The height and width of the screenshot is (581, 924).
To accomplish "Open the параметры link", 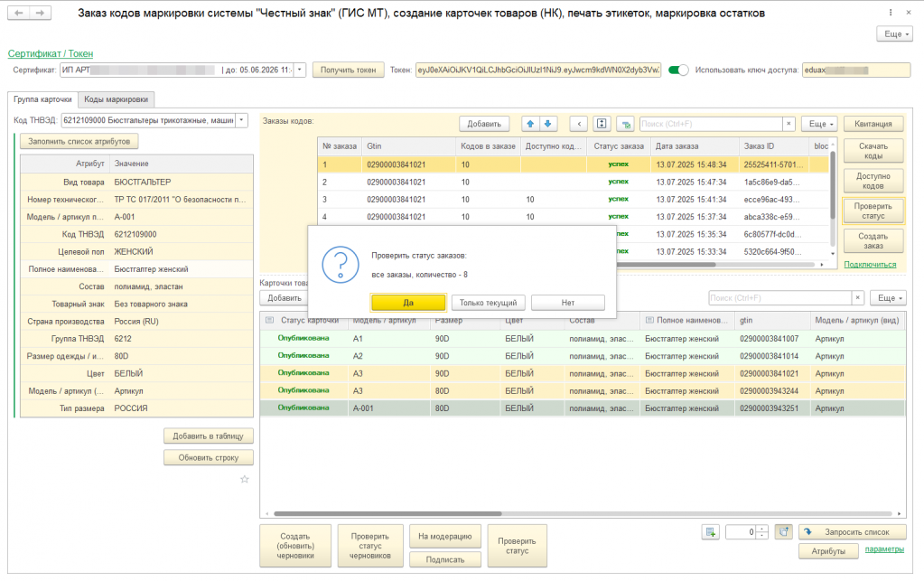I will click(883, 549).
